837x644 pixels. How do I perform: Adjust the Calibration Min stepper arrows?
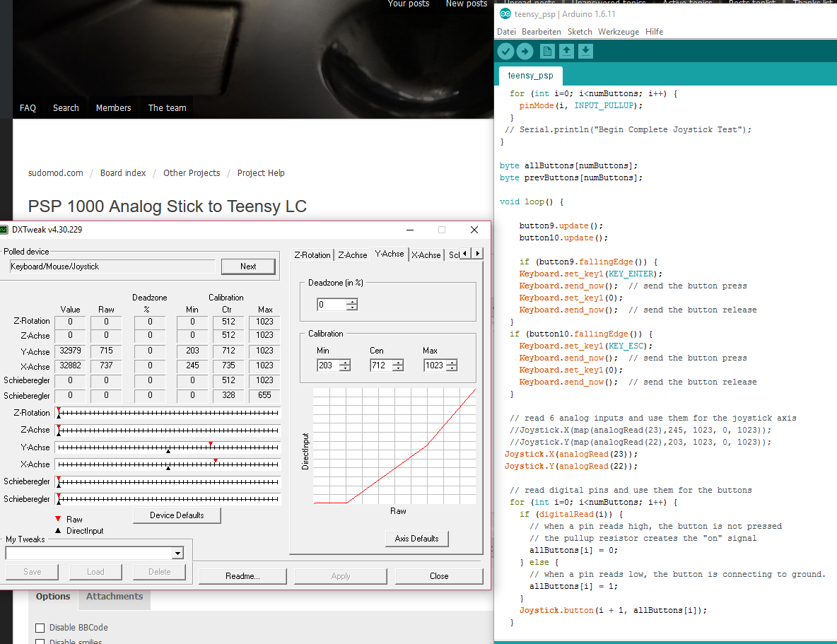[345, 365]
